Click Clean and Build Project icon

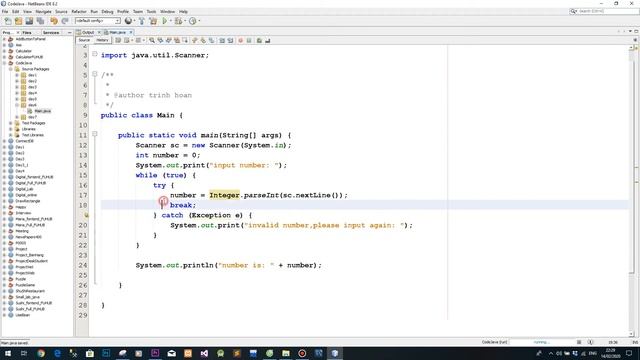click(153, 21)
